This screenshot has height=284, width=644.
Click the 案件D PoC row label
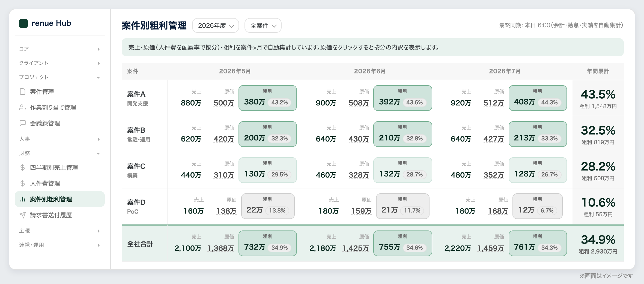tap(136, 206)
